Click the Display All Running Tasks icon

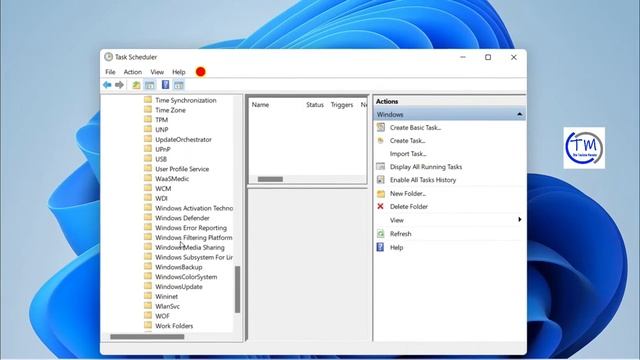380,167
